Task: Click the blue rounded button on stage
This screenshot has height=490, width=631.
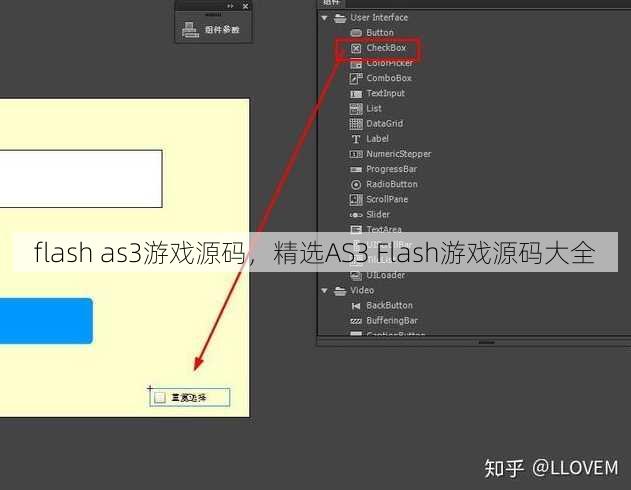Action: (x=46, y=321)
